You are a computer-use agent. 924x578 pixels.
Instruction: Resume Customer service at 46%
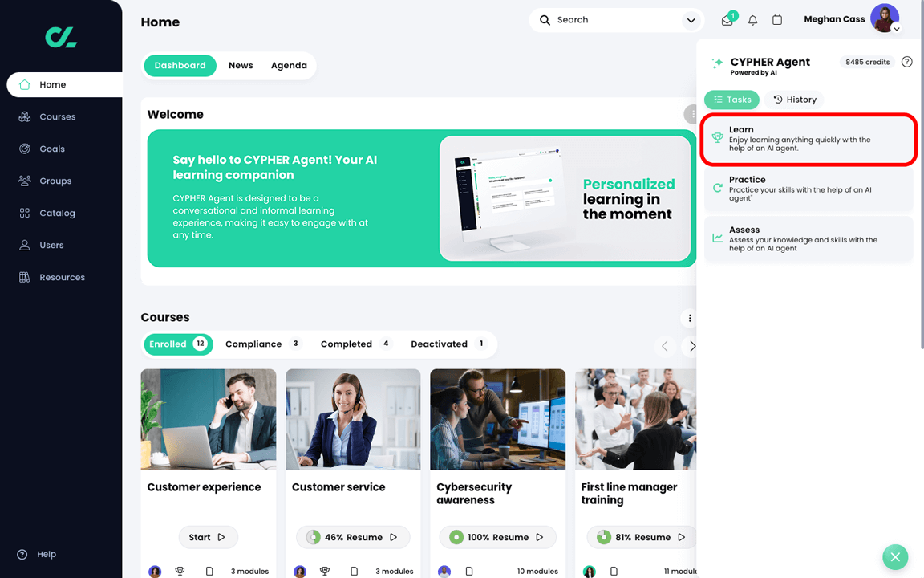353,537
